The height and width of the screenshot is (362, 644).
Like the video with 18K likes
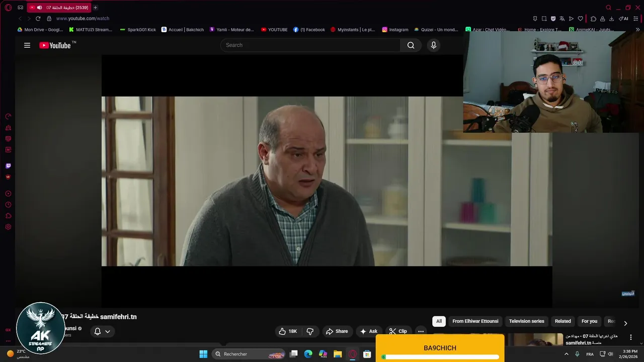pos(288,331)
